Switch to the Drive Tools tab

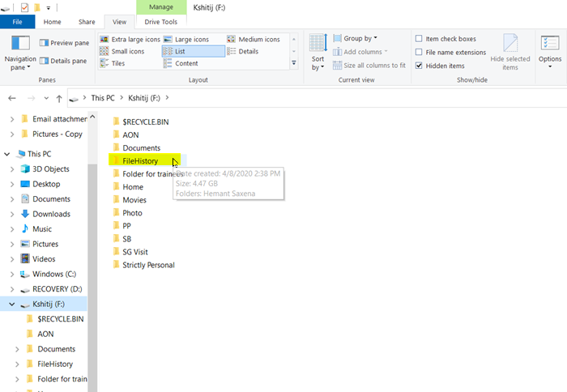161,22
